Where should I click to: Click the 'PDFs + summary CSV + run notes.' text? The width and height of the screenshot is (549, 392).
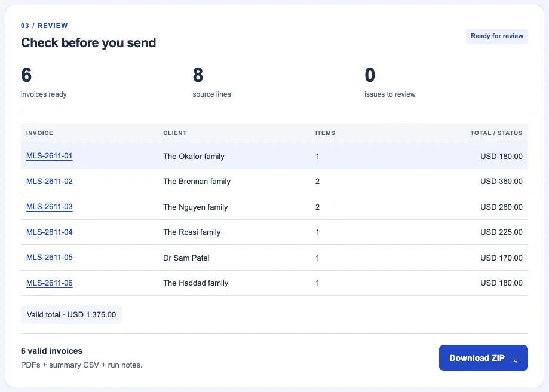[x=82, y=365]
